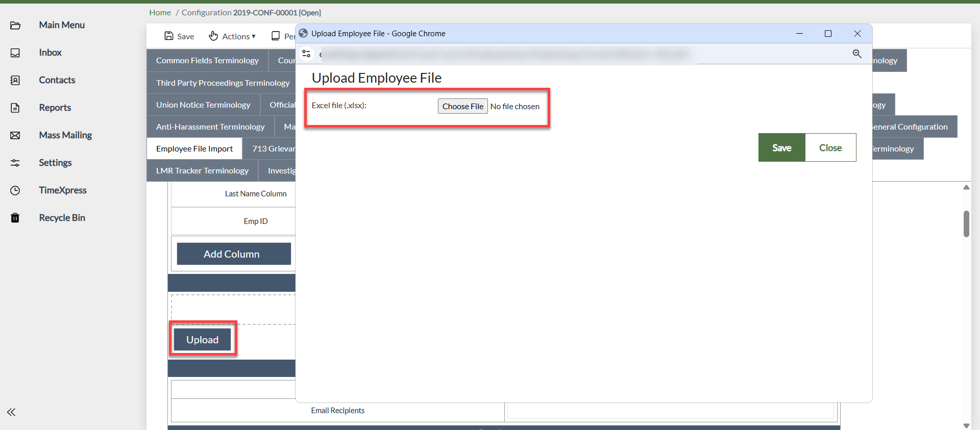
Task: Click the Settings sliders icon
Action: [15, 163]
